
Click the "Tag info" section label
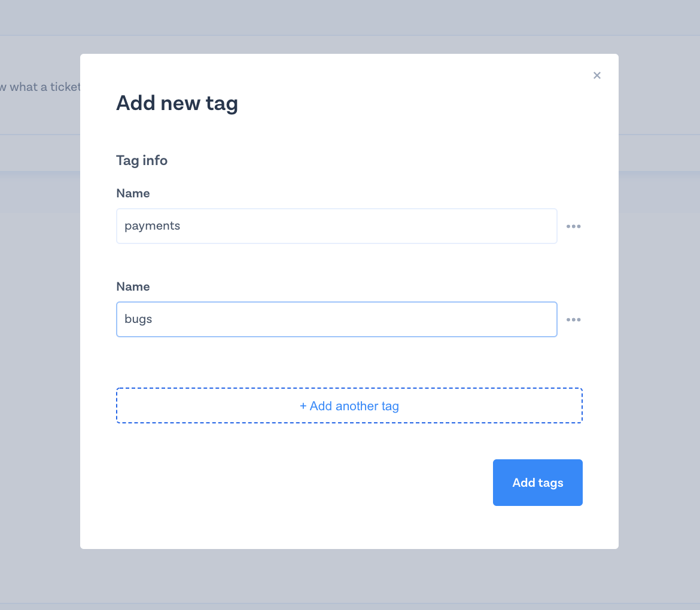pyautogui.click(x=142, y=160)
